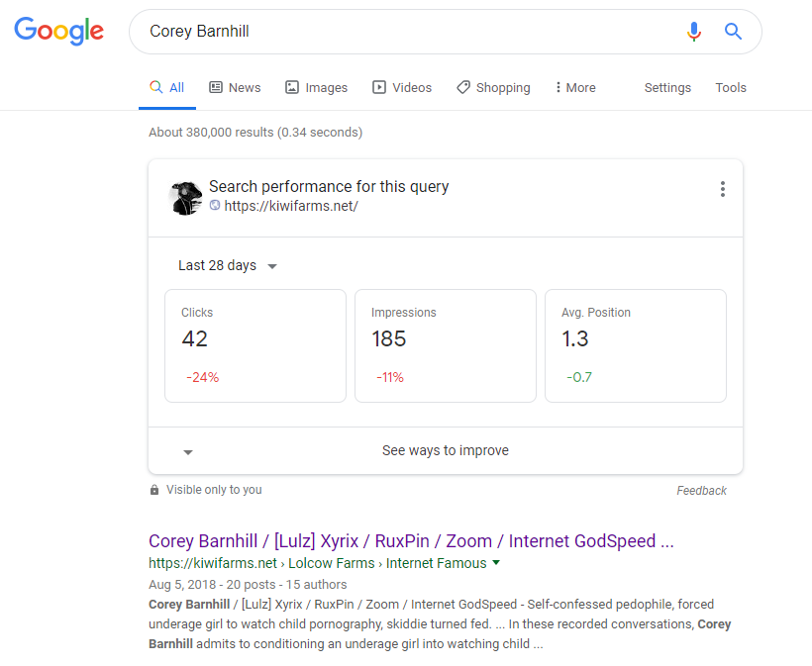This screenshot has height=666, width=812.
Task: Click the News tab newspaper icon
Action: 216,87
